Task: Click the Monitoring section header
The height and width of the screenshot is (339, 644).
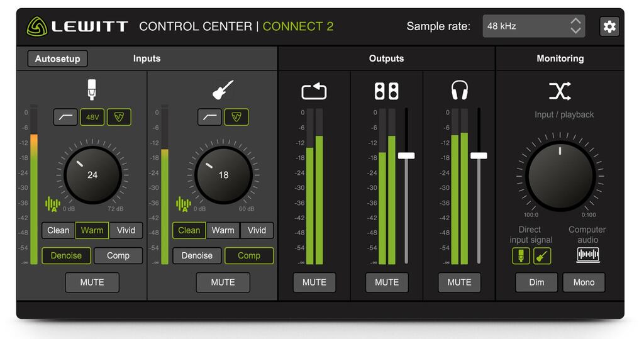Action: click(560, 58)
